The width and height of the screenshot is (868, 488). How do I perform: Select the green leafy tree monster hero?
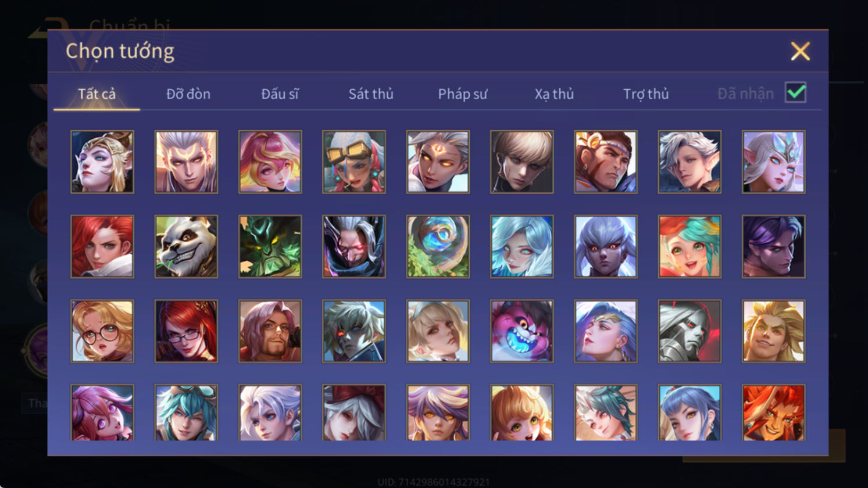(x=270, y=246)
